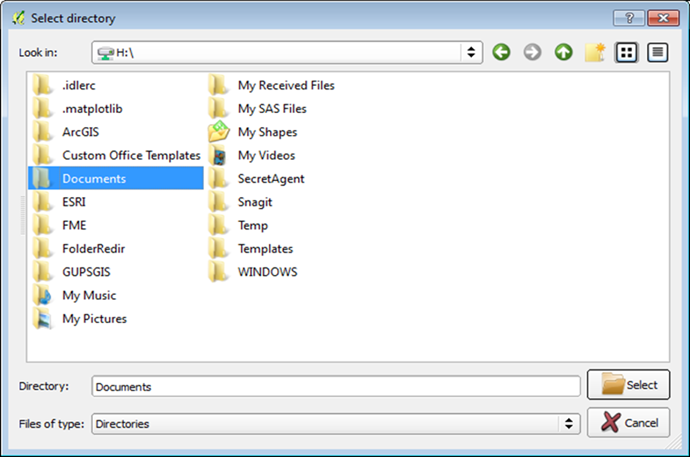Select the Custom Office Templates folder icon

click(x=43, y=155)
